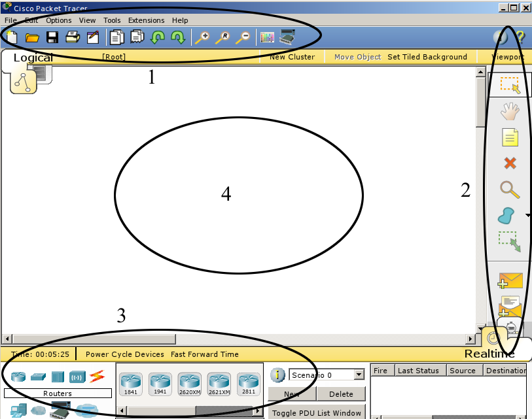Select the Connections lightning bolt category
This screenshot has height=419, width=532.
pyautogui.click(x=97, y=377)
